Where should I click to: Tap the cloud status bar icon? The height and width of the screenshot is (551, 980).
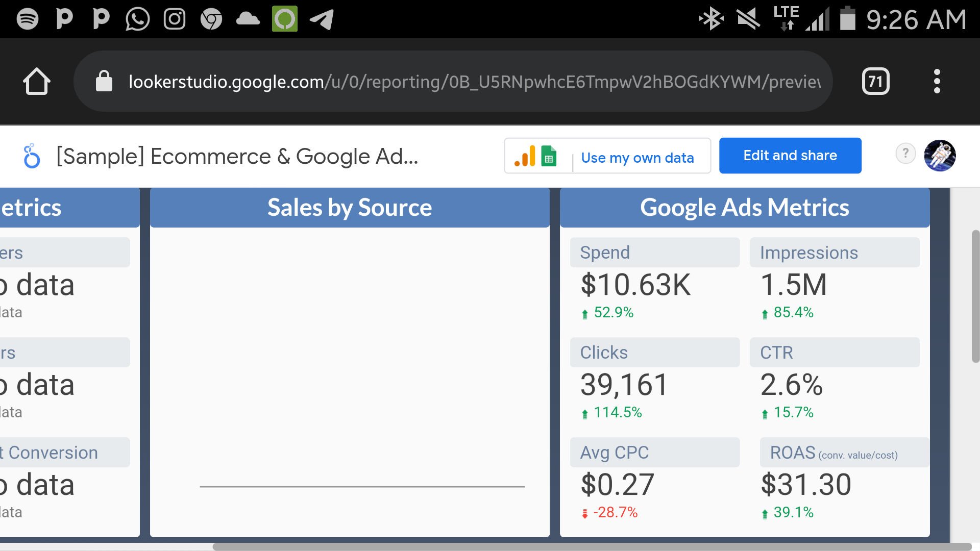point(248,19)
